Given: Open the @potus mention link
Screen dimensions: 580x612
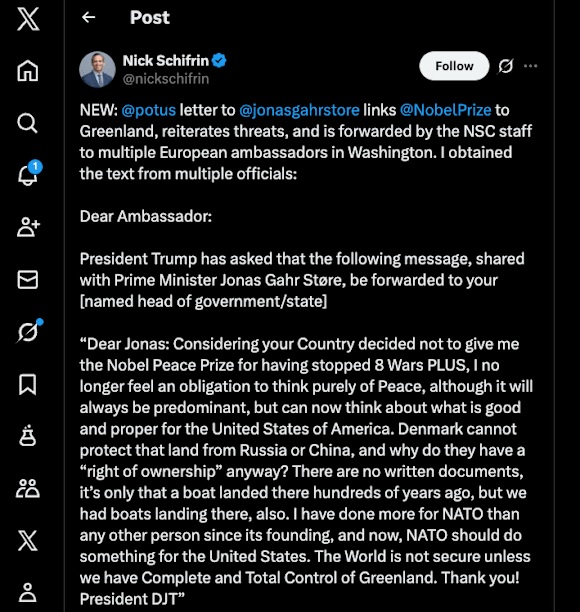Looking at the screenshot, I should pyautogui.click(x=149, y=110).
